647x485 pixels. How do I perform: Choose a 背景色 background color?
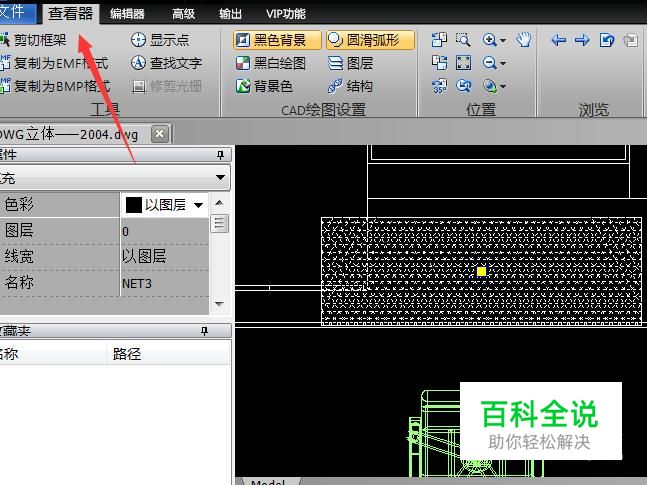(264, 86)
